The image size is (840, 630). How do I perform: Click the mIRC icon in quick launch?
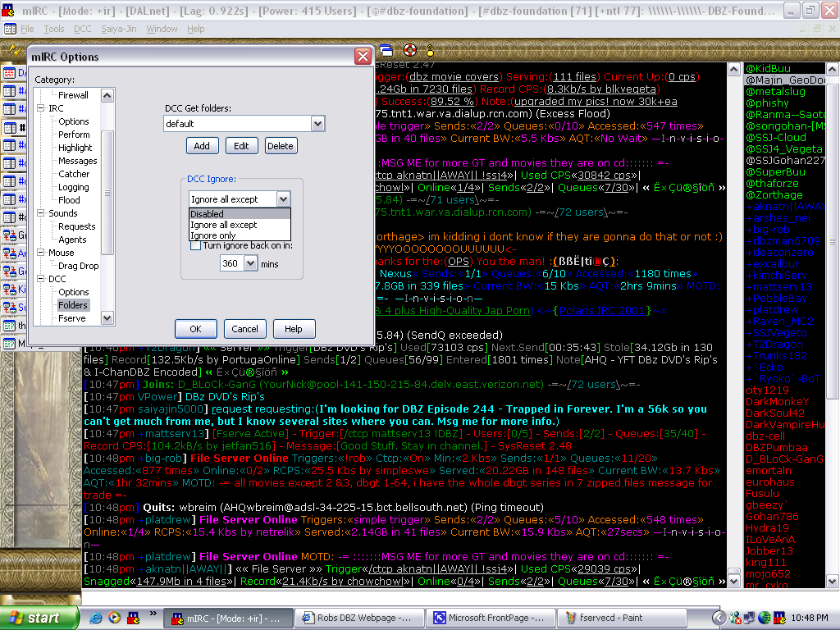(x=133, y=618)
